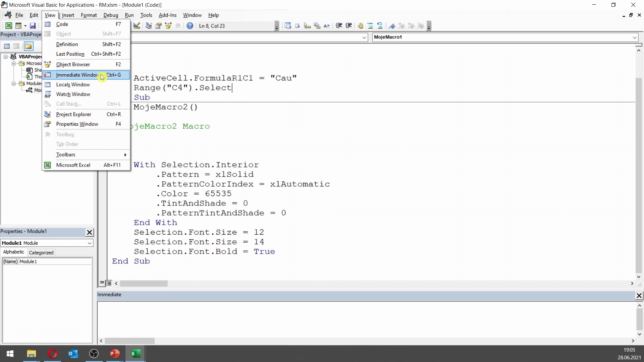Choose Properties Window in the View menu
Screen dimensions: 644x362
[86, 124]
